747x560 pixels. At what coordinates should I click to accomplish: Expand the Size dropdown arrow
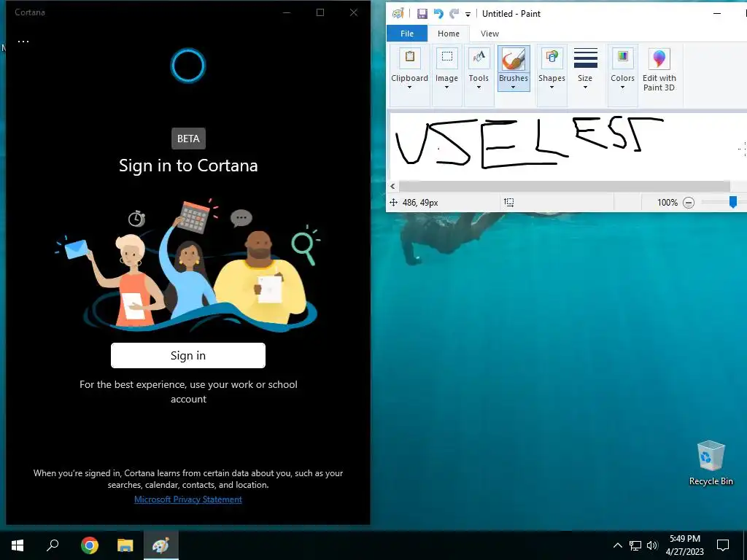(x=585, y=87)
